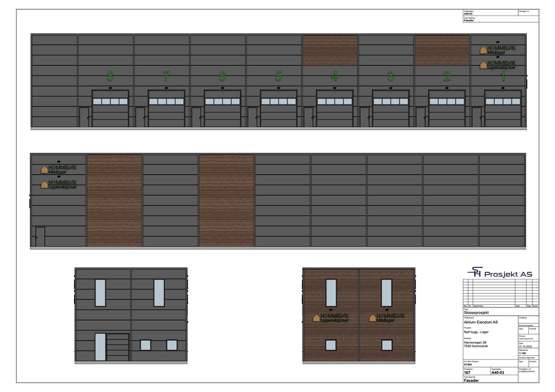Select the garage door below number 5
Image resolution: width=555 pixels, height=392 pixels.
tap(279, 108)
